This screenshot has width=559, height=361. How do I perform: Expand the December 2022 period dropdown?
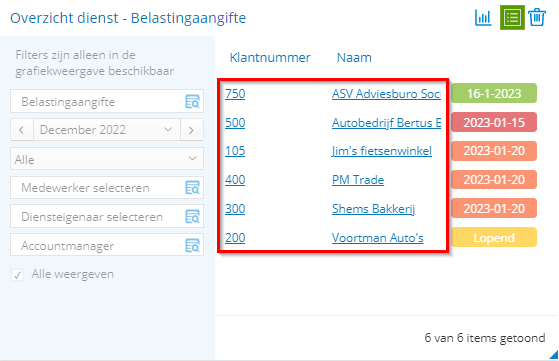[x=107, y=130]
